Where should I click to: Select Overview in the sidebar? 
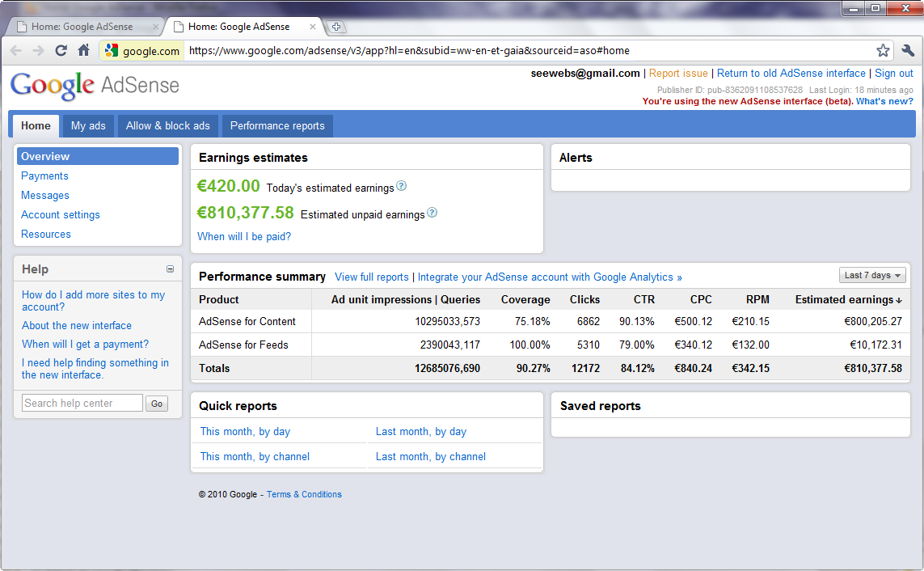coord(98,156)
